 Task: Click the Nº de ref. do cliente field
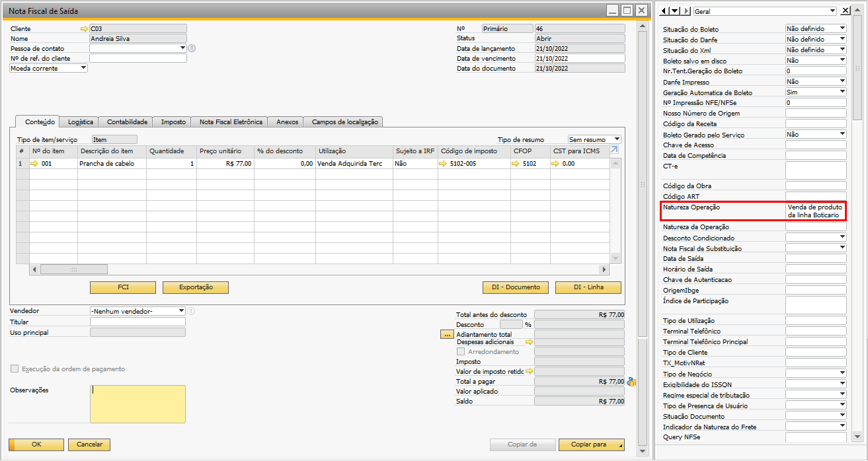(138, 58)
